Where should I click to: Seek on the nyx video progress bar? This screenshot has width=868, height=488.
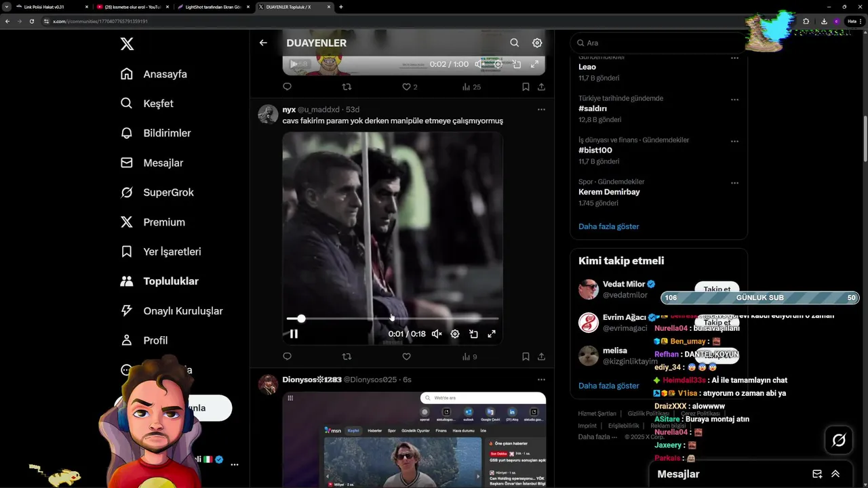(393, 319)
